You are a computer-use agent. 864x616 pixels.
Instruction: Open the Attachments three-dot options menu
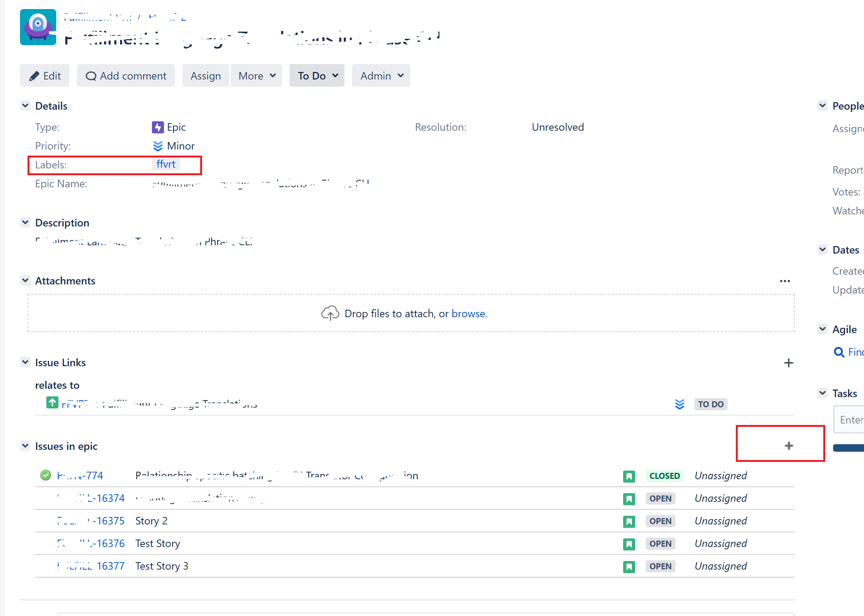[x=785, y=281]
